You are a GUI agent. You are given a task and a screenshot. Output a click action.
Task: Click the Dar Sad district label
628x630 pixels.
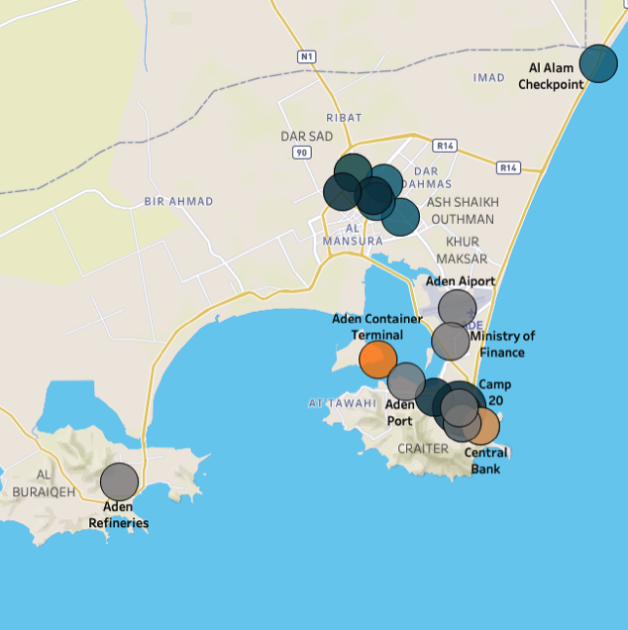306,136
